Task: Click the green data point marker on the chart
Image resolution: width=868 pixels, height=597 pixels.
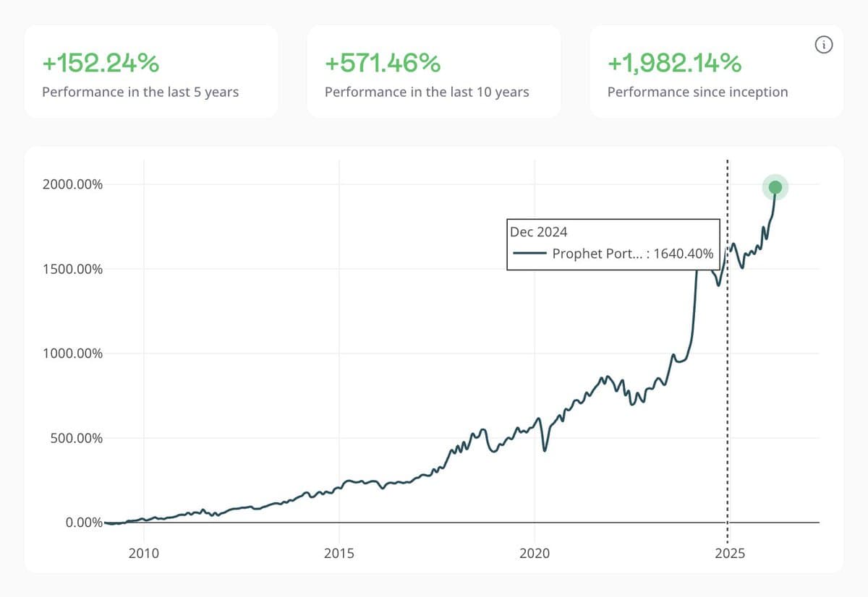Action: pos(775,186)
